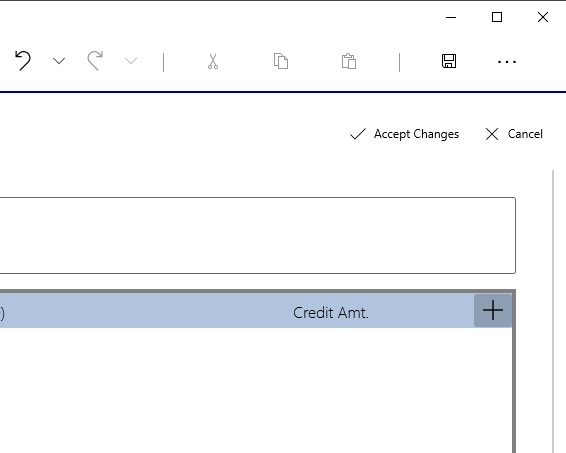
Task: Click the Paste clipboard icon
Action: pos(349,61)
